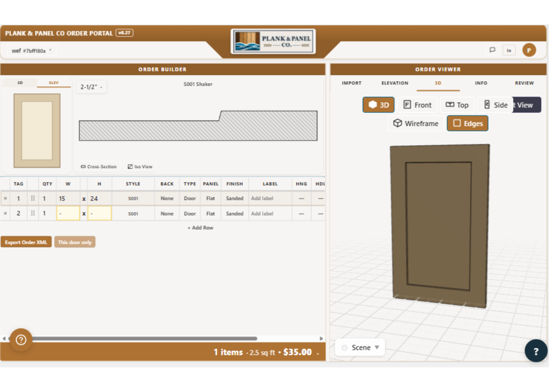Open the Back 'None' dropdown in row 2

pyautogui.click(x=167, y=213)
